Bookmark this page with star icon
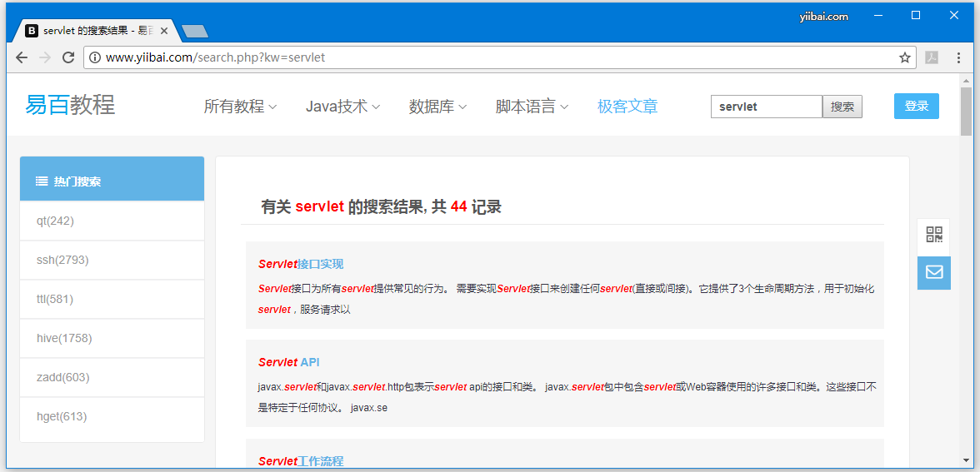 (x=904, y=57)
